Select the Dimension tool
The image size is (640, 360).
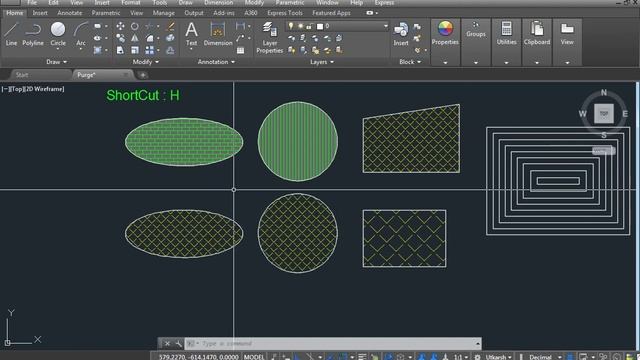(x=218, y=34)
